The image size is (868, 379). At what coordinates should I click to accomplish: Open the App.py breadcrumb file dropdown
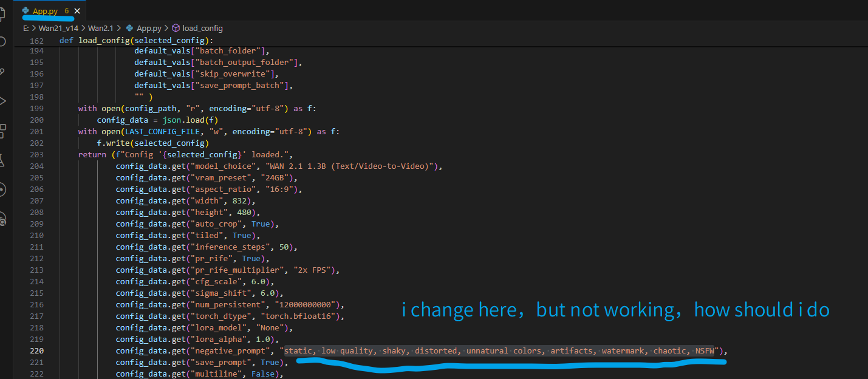[x=149, y=28]
